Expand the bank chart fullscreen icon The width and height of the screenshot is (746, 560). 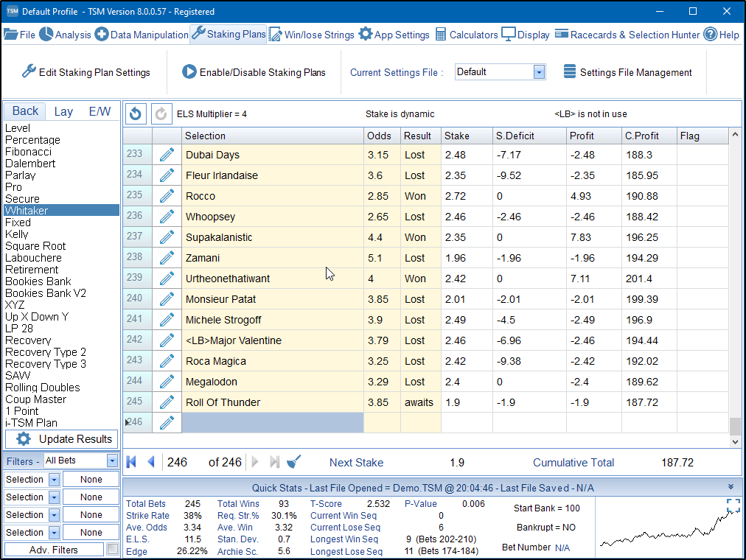[x=733, y=505]
